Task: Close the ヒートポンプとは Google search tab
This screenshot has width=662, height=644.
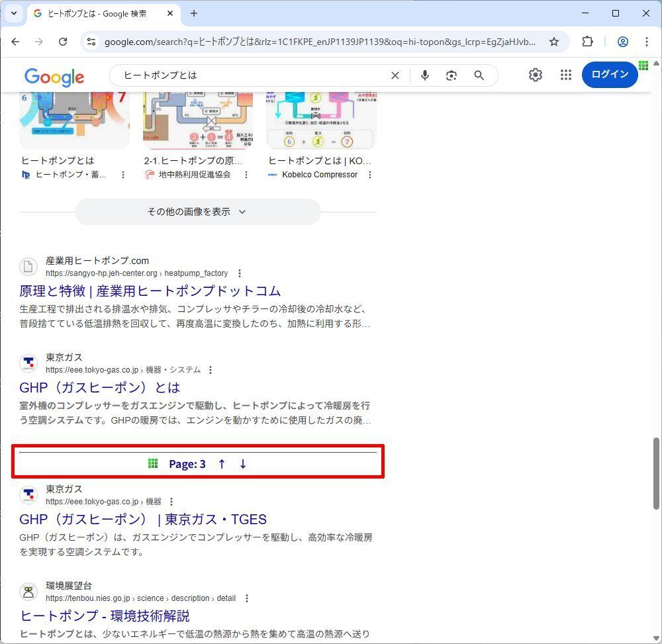Action: (x=170, y=13)
